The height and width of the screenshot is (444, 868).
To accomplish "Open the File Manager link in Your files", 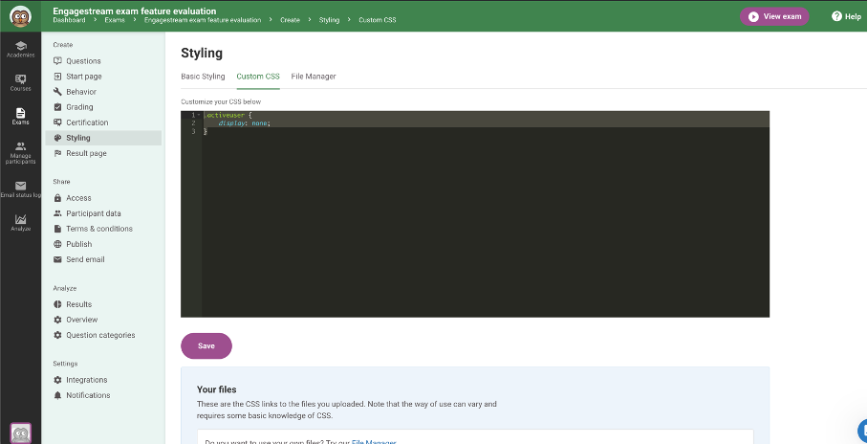I will coord(372,441).
